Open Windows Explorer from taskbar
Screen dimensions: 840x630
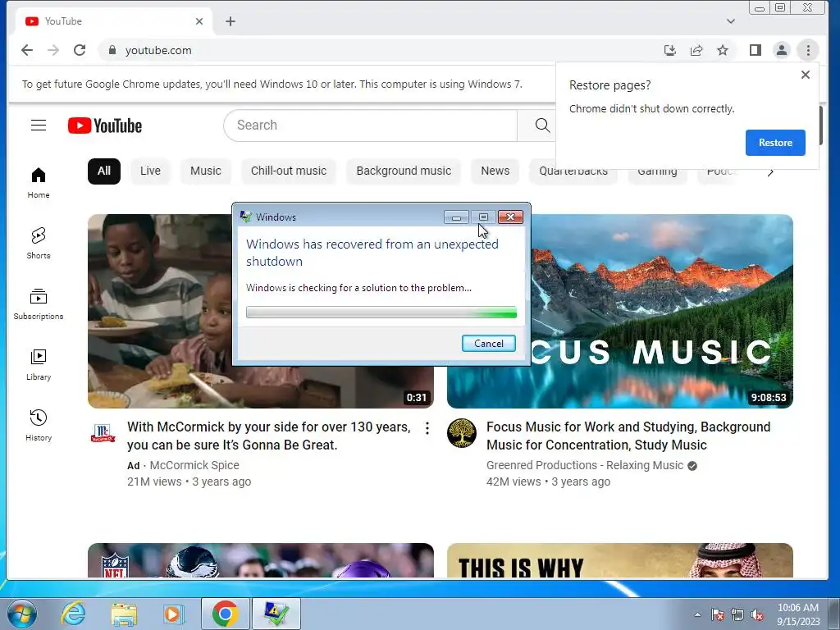coord(124,614)
